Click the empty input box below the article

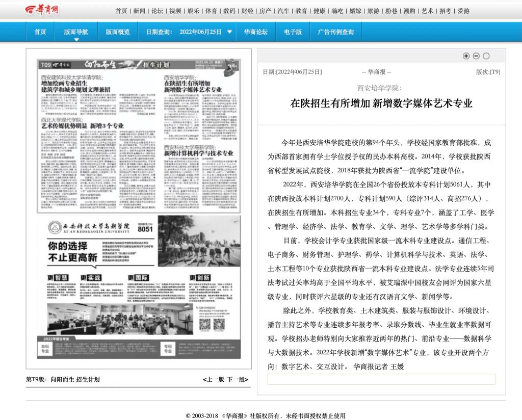(x=381, y=379)
